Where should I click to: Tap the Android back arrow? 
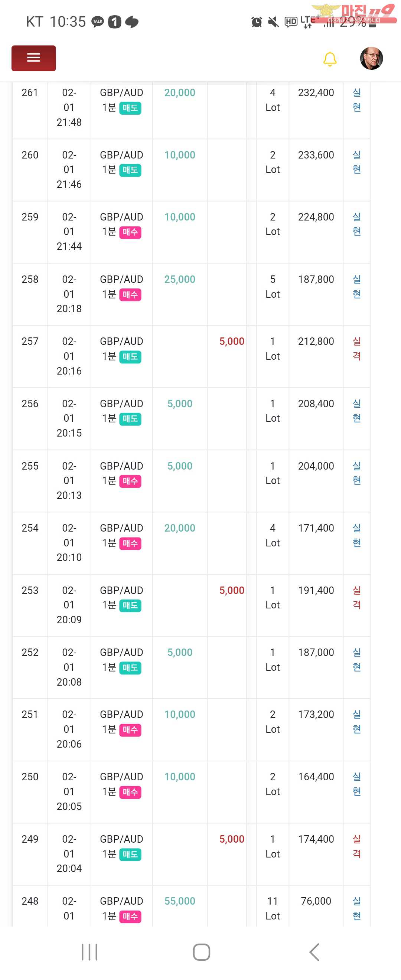314,951
